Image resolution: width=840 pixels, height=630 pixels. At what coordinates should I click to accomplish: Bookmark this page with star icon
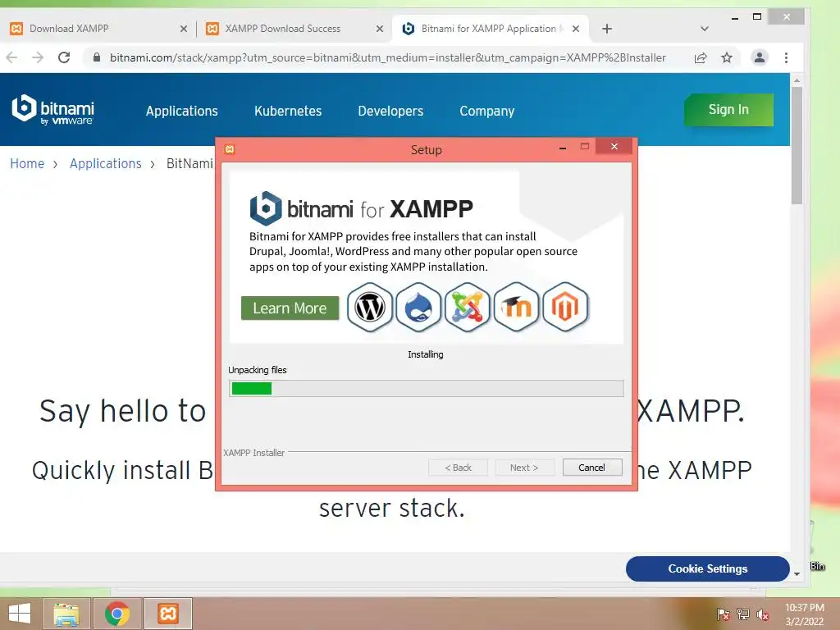pos(727,57)
